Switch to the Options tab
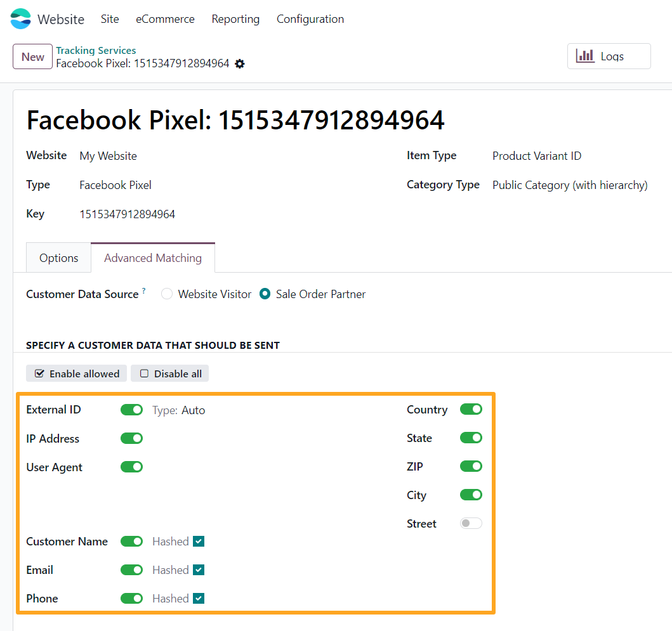This screenshot has width=672, height=631. (x=58, y=258)
